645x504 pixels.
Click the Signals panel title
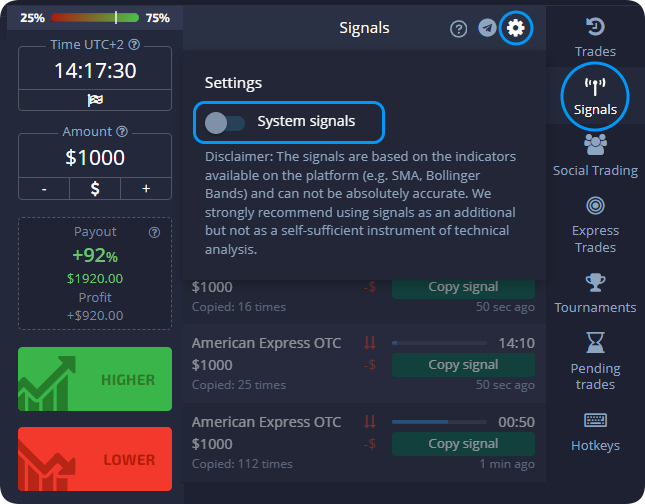coord(364,28)
